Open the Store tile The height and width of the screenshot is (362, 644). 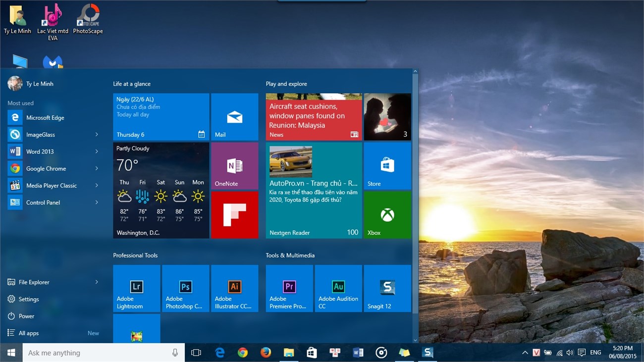(387, 165)
